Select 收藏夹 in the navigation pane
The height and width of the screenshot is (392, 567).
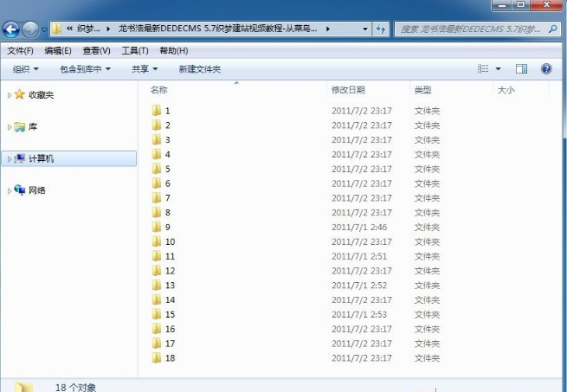[42, 95]
